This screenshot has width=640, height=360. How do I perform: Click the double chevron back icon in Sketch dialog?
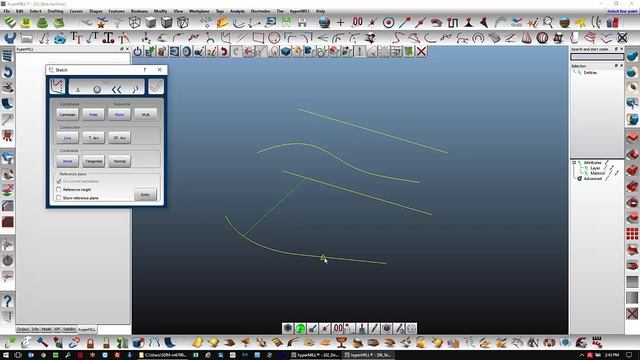point(117,89)
